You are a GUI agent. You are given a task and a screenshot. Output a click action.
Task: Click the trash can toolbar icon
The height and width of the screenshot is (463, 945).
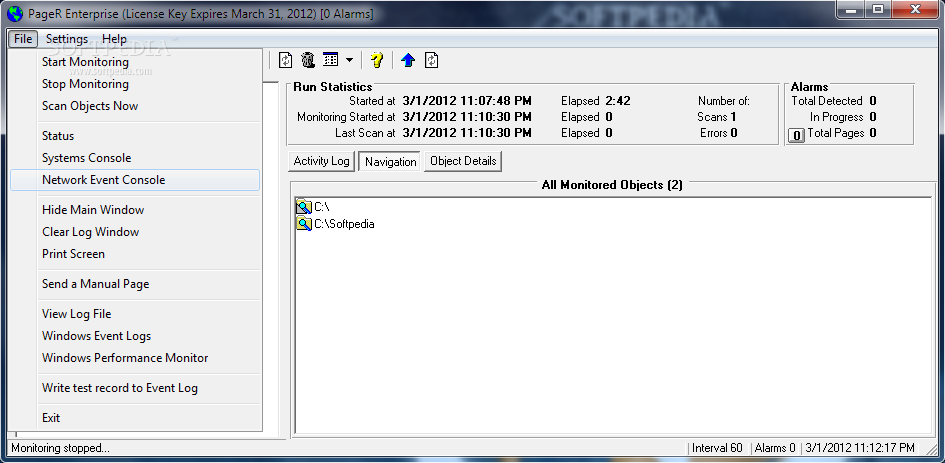pos(308,60)
